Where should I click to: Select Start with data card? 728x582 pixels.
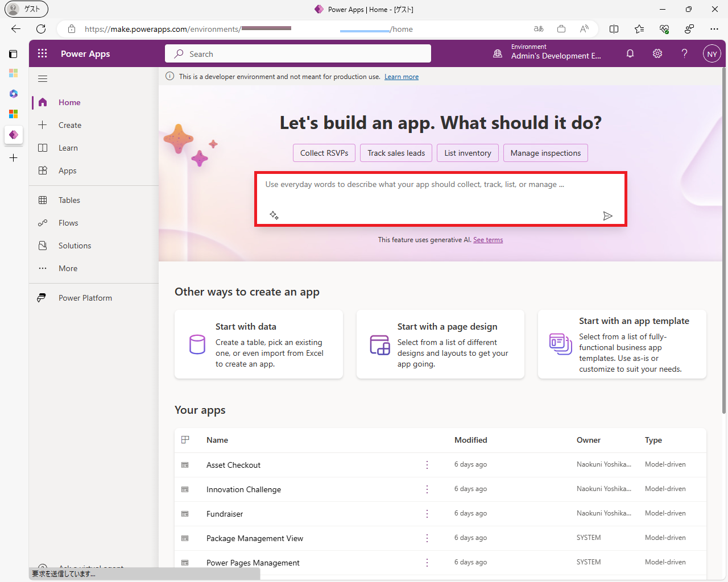click(x=259, y=344)
